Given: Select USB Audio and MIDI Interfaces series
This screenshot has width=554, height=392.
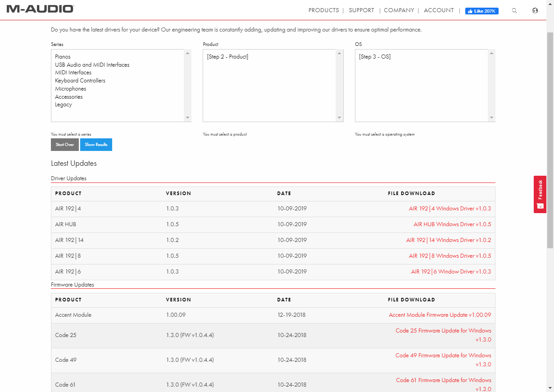Looking at the screenshot, I should click(x=92, y=65).
